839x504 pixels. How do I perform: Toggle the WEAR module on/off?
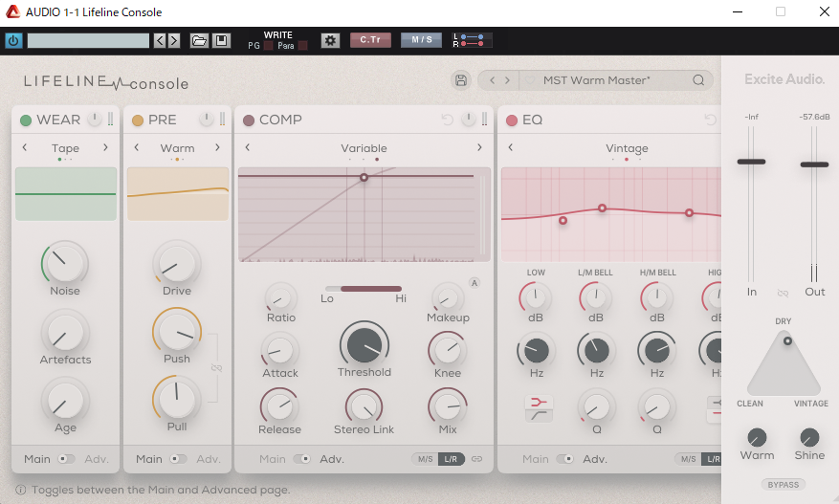pos(26,121)
